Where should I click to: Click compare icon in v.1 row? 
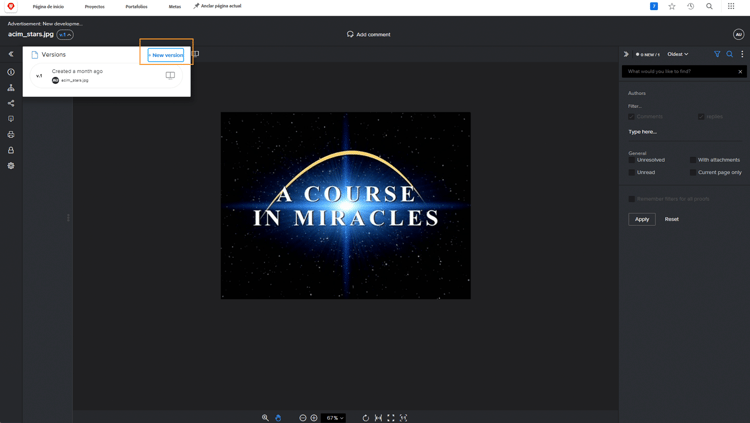(170, 76)
